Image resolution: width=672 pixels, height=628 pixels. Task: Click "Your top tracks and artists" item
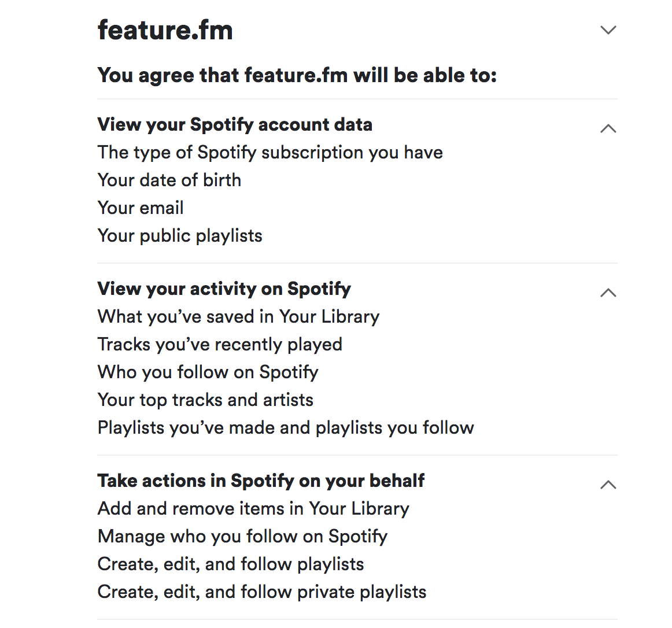pyautogui.click(x=205, y=400)
